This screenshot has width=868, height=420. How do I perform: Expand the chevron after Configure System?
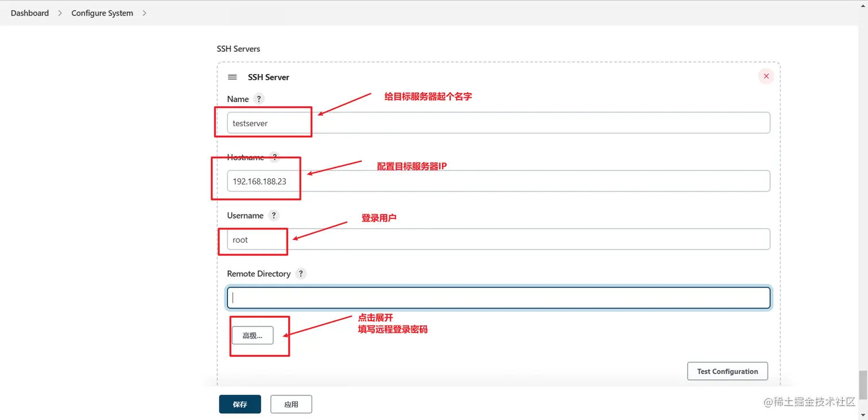144,13
